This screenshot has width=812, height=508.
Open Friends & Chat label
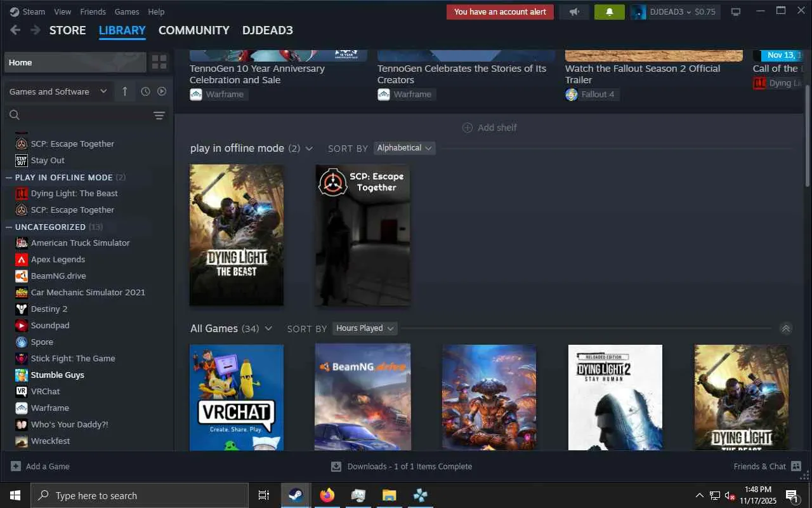click(759, 466)
